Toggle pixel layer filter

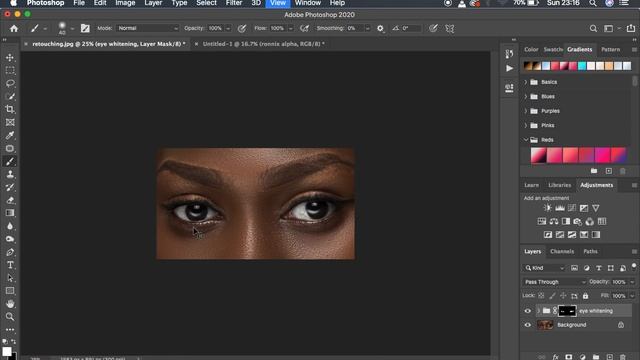tap(574, 268)
